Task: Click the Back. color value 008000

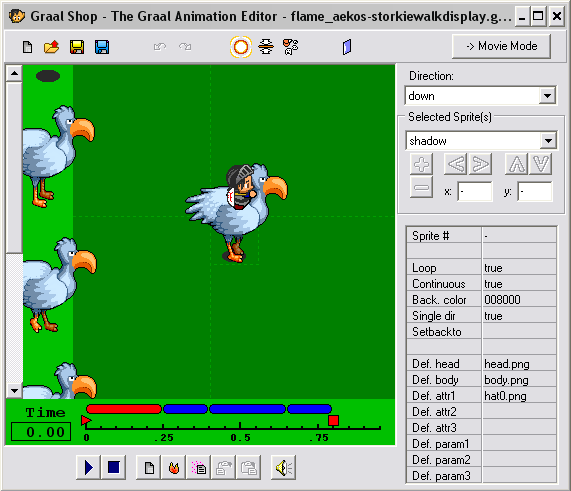Action: click(x=519, y=300)
